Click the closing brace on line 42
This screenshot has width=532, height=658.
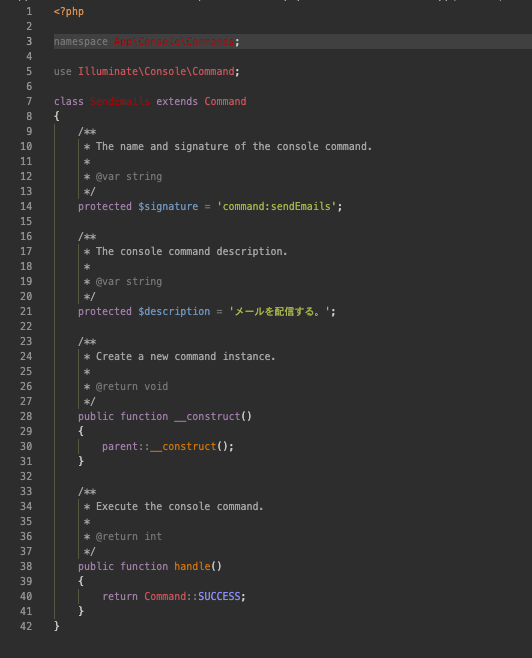tap(57, 627)
